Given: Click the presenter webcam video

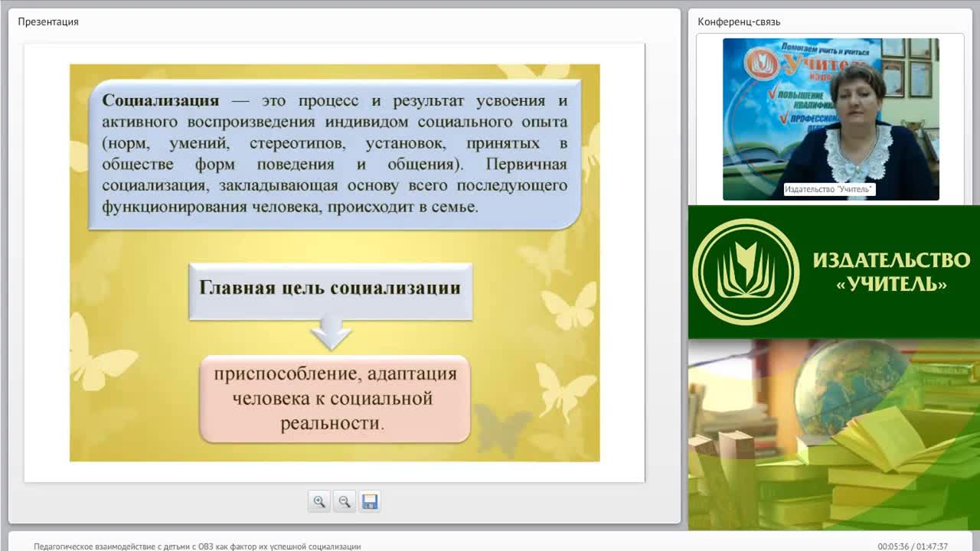Looking at the screenshot, I should coord(831,119).
